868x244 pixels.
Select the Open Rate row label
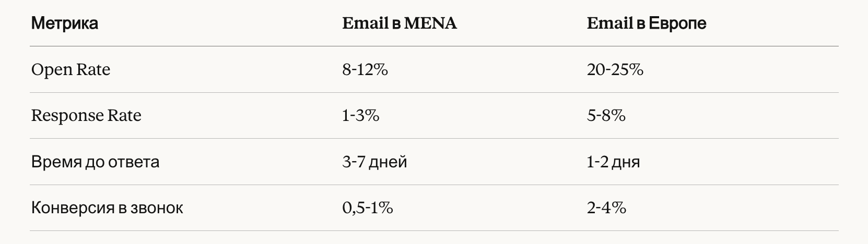(x=71, y=70)
